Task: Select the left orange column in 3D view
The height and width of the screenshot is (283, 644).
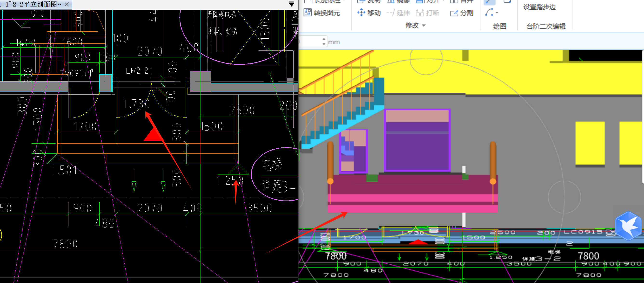Action: click(x=330, y=163)
